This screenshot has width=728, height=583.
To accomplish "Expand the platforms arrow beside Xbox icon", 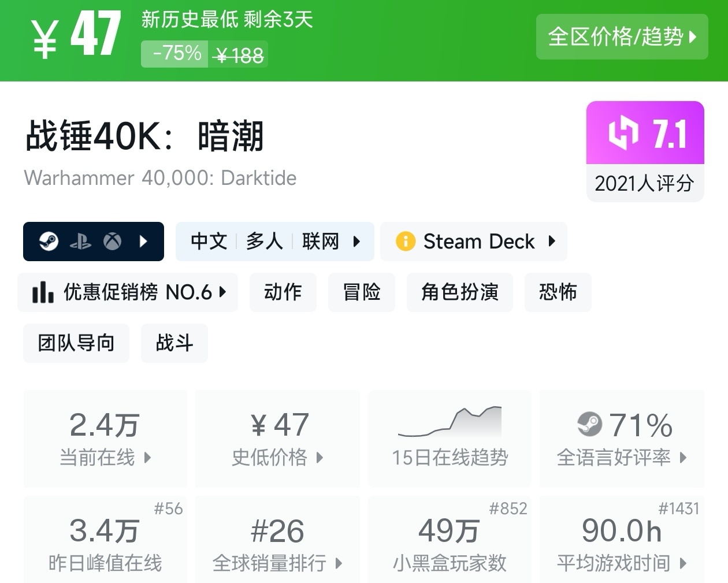I will (144, 242).
